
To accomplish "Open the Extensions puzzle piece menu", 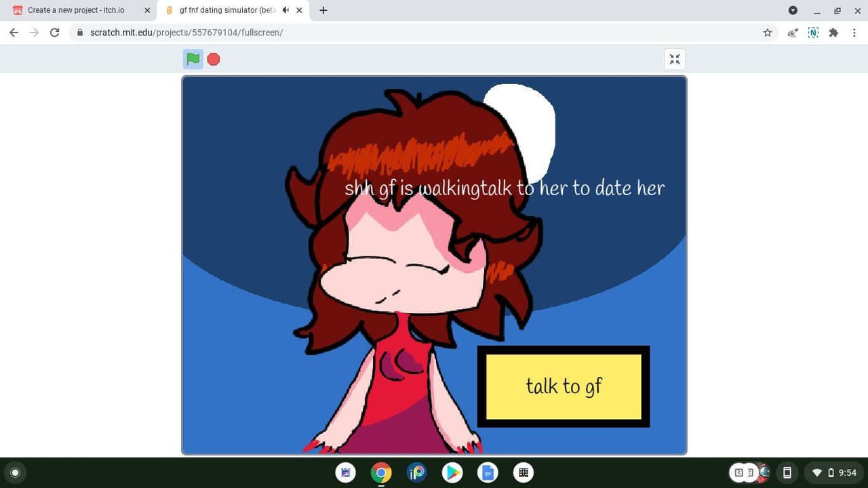I will tap(833, 33).
